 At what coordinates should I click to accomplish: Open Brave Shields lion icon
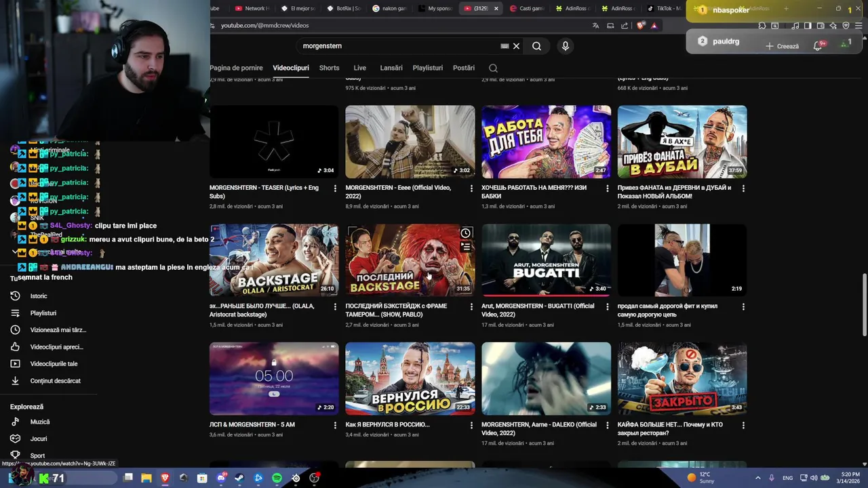click(x=641, y=26)
